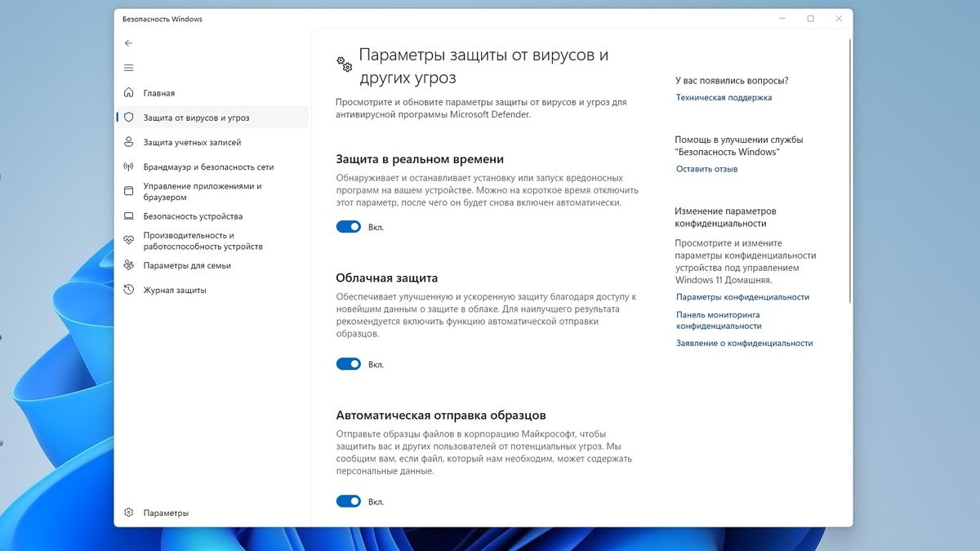The height and width of the screenshot is (551, 980).
Task: Click the window title Безопасность Windows
Action: pos(163,19)
